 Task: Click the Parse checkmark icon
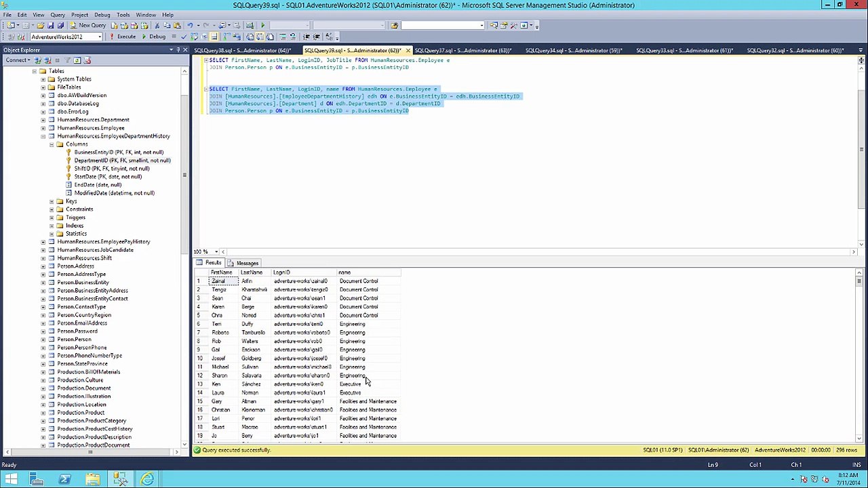click(184, 37)
